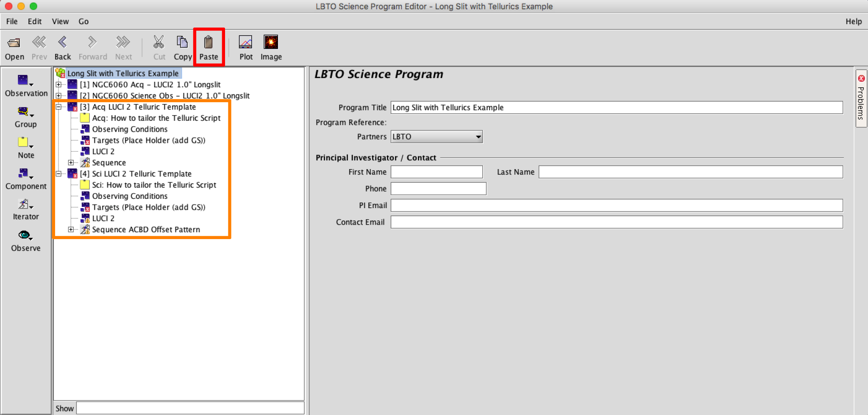Image resolution: width=868 pixels, height=415 pixels.
Task: Click the Copy toolbar icon
Action: pos(182,42)
